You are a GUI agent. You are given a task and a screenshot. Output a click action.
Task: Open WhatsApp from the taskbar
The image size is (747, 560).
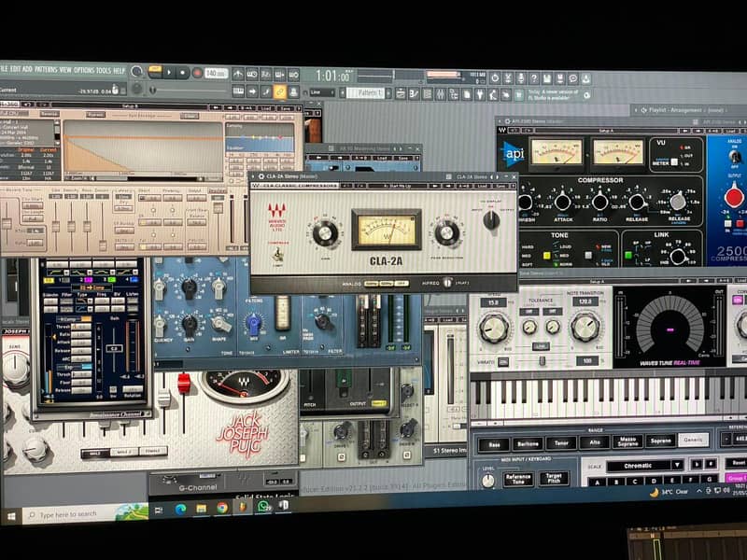pos(263,506)
